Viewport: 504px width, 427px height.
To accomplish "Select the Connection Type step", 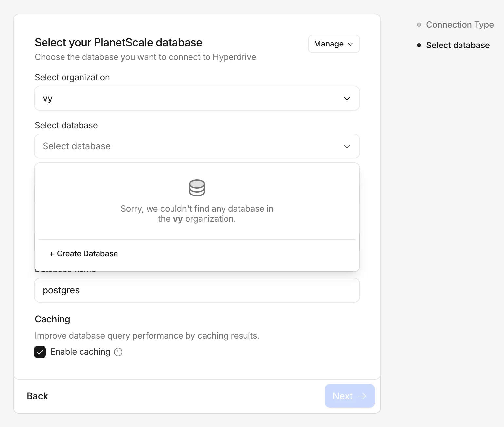I will [x=459, y=24].
